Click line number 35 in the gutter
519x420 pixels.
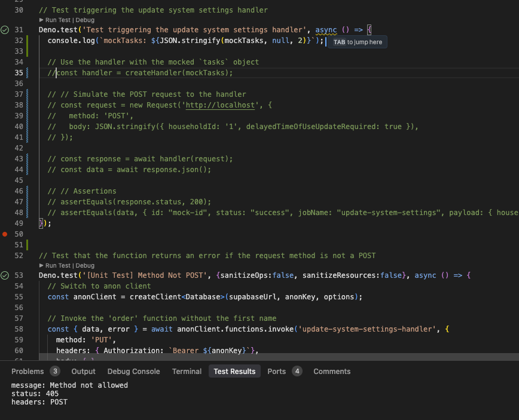click(19, 73)
